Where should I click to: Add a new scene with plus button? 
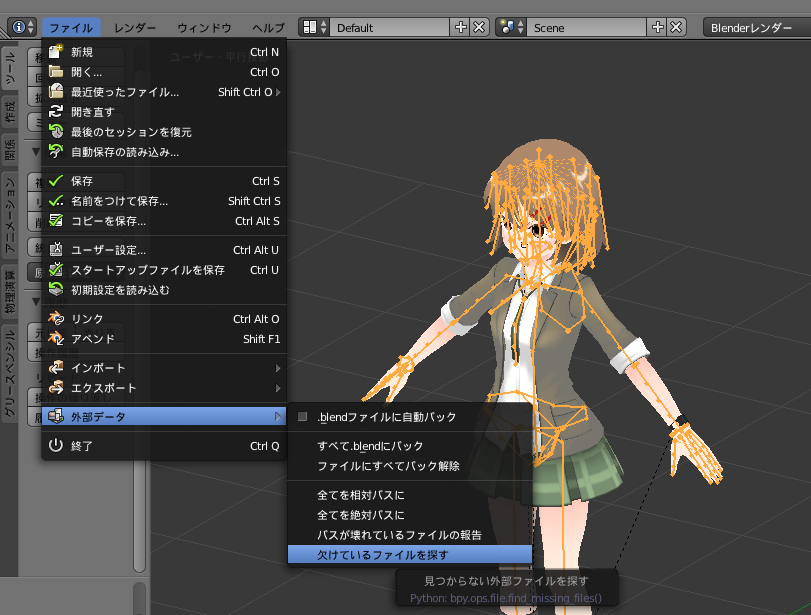click(658, 27)
